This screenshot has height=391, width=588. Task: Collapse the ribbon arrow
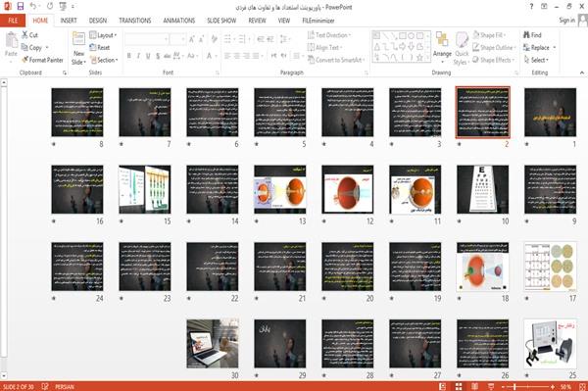pos(581,73)
